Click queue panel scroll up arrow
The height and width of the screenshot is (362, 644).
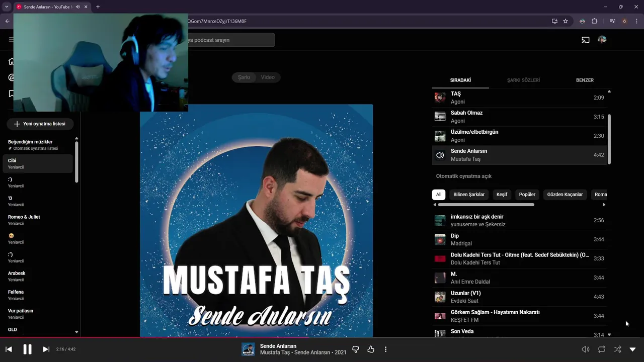pos(609,92)
